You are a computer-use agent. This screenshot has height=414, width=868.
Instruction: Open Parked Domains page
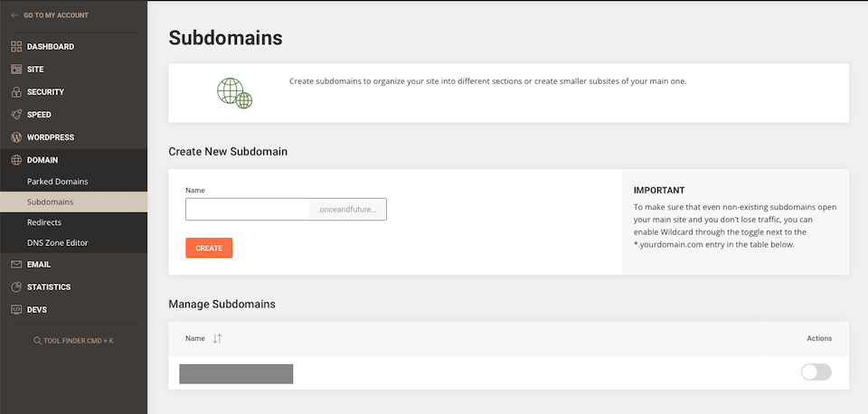(x=58, y=182)
